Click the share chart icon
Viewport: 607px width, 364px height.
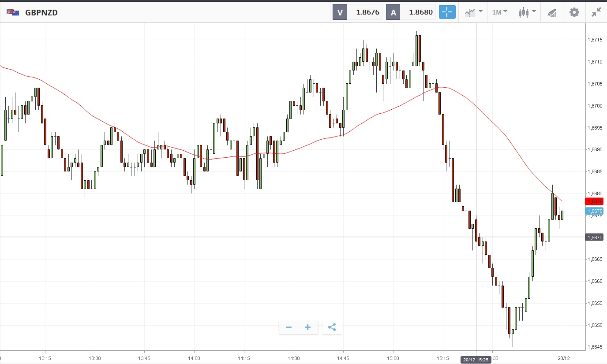[x=332, y=327]
